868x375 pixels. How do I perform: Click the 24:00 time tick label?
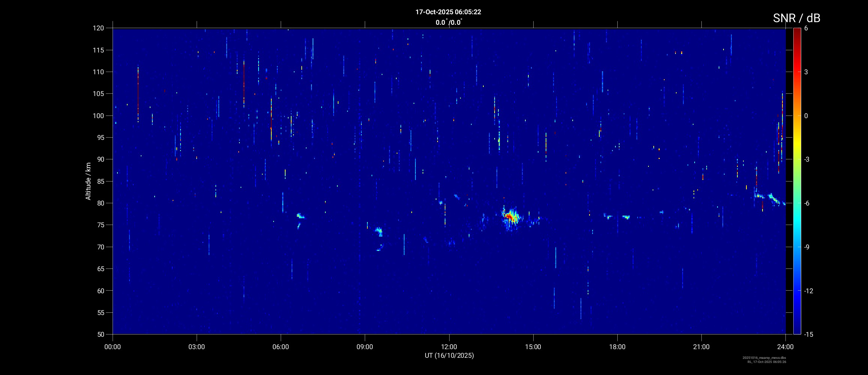point(785,347)
